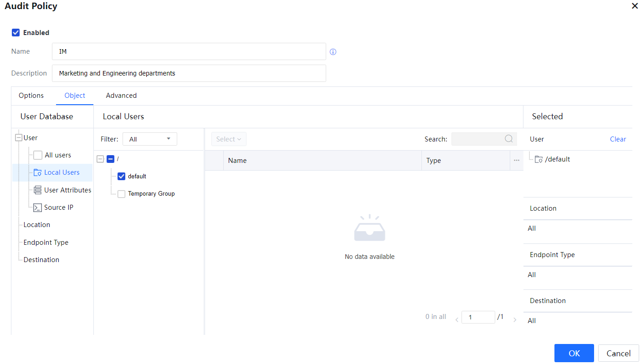
Task: Open the Filter dropdown
Action: (149, 139)
